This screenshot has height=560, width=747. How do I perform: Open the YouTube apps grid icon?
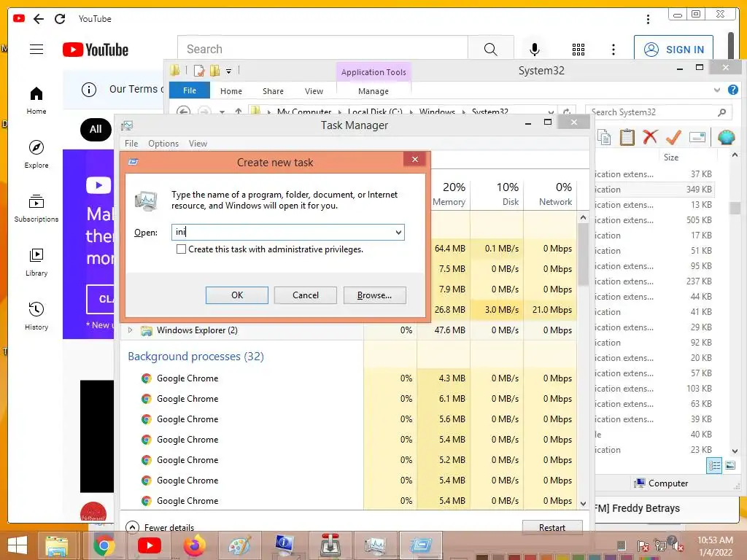click(578, 50)
